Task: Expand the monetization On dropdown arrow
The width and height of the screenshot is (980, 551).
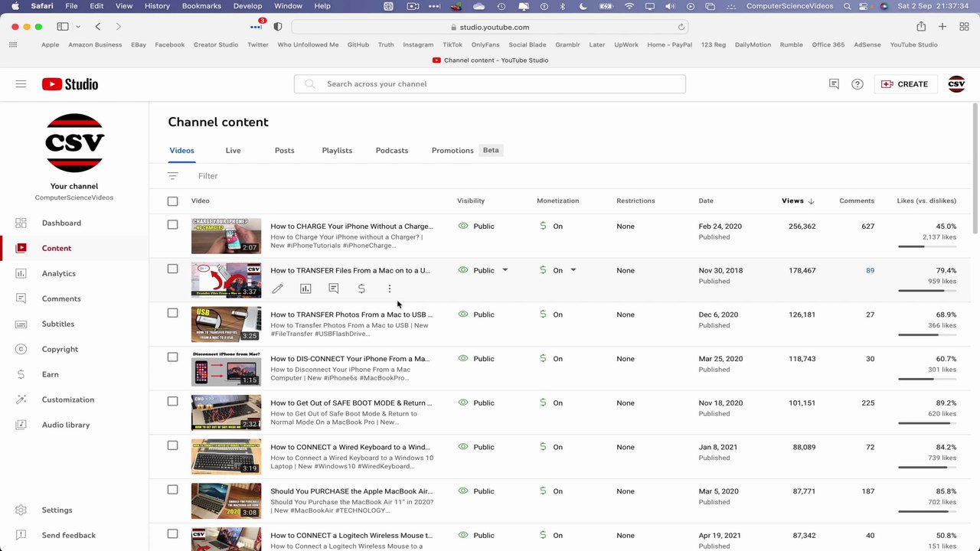Action: (x=573, y=270)
